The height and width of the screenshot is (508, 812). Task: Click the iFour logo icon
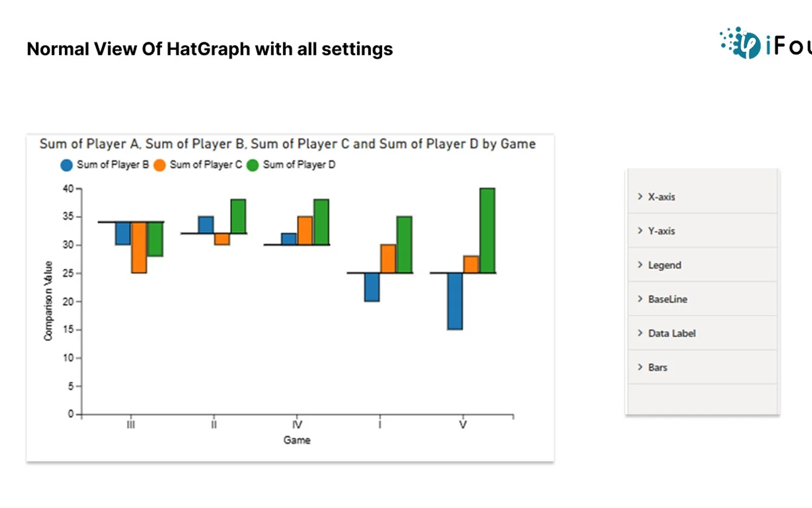tap(740, 43)
